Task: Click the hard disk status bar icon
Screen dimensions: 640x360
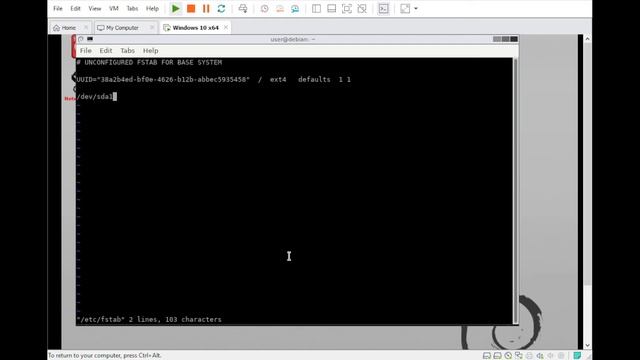Action: point(487,356)
